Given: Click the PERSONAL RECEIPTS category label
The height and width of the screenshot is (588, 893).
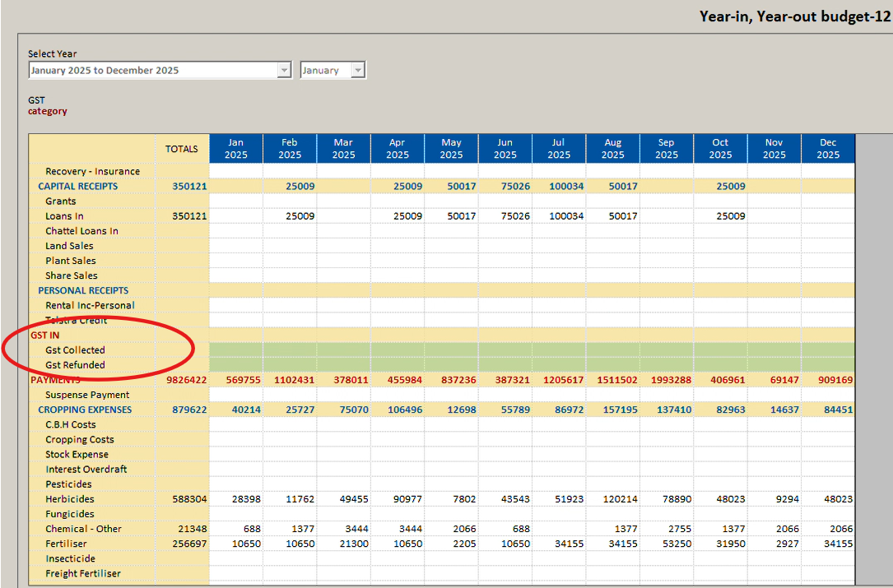Looking at the screenshot, I should coord(83,290).
